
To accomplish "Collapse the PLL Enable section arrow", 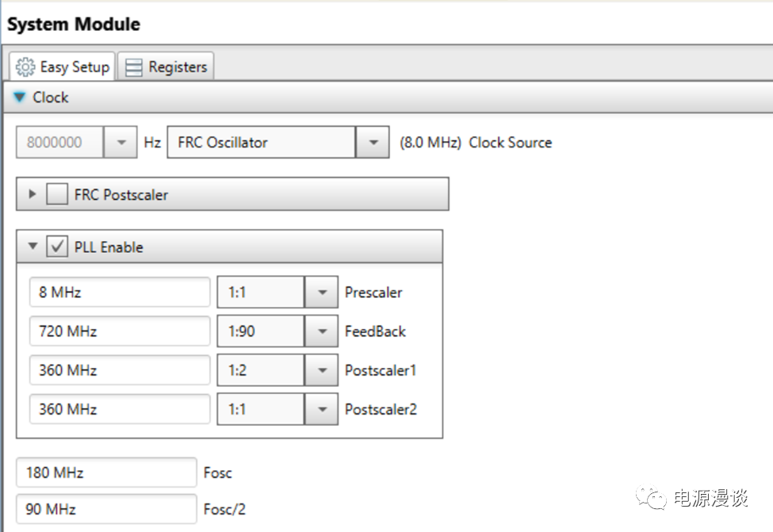I will click(x=33, y=247).
